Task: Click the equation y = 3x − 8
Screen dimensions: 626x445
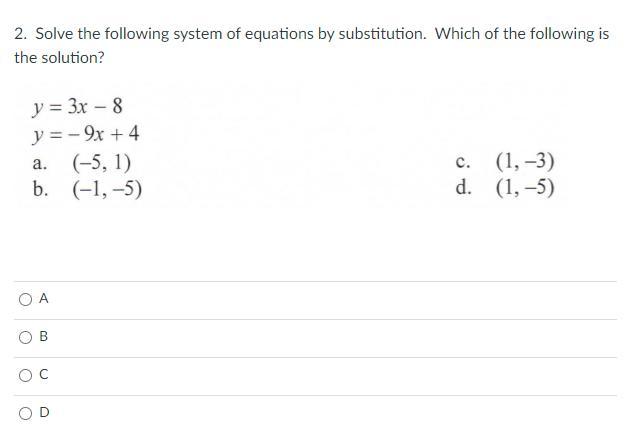Action: (77, 107)
